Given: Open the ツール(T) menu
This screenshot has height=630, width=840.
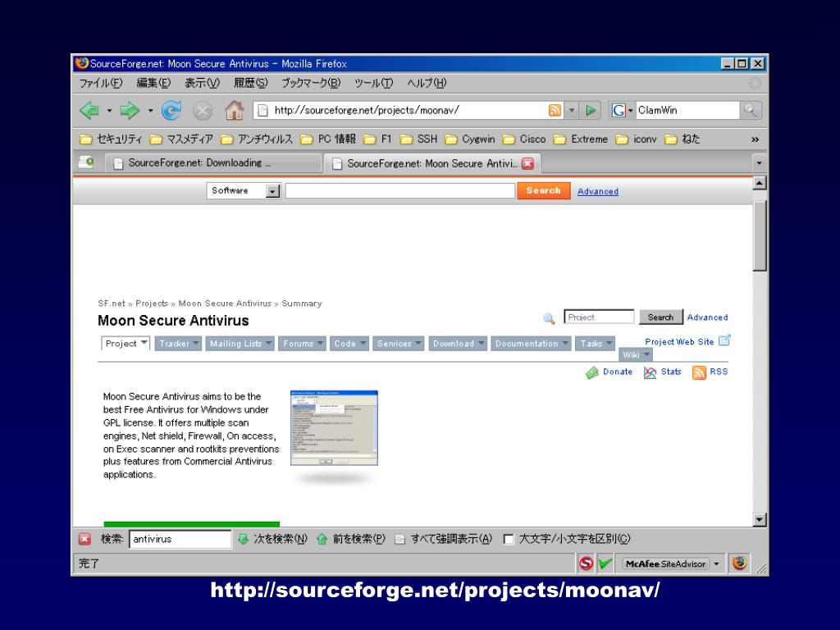Looking at the screenshot, I should click(373, 83).
